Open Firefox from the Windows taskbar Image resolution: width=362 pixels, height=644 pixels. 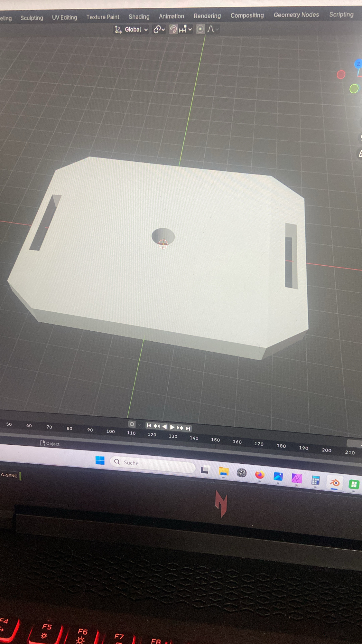click(x=259, y=475)
